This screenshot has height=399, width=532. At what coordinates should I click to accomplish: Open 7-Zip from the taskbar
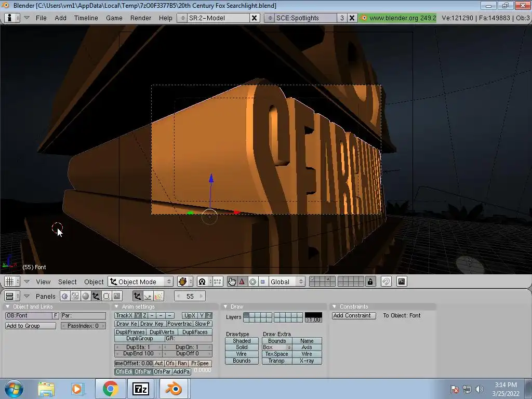pos(141,389)
